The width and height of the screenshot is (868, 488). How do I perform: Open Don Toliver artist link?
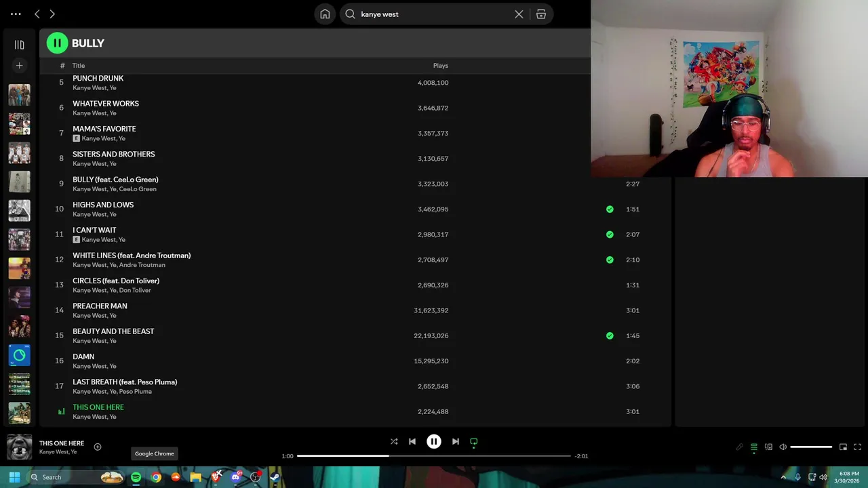tap(135, 290)
